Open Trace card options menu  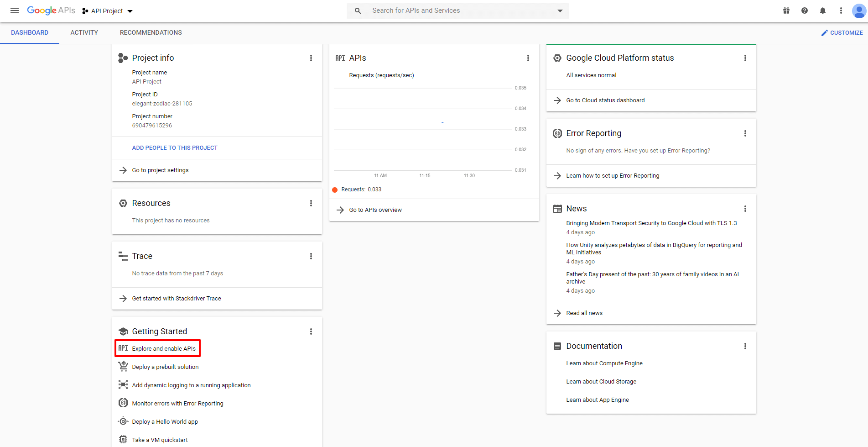[311, 256]
